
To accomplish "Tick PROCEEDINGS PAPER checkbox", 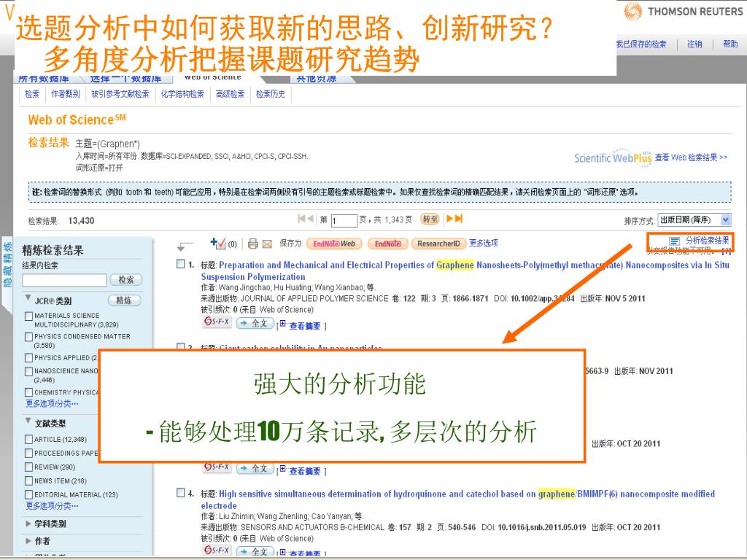I will tap(28, 454).
